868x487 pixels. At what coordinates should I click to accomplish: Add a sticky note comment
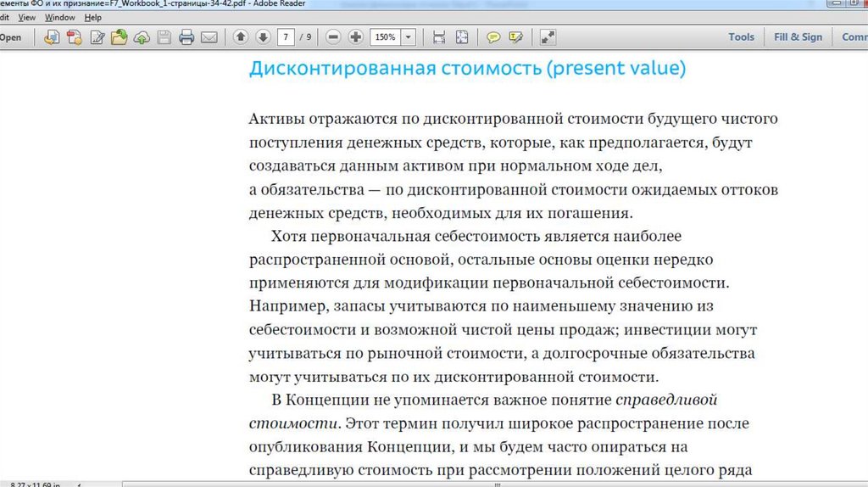pos(493,37)
